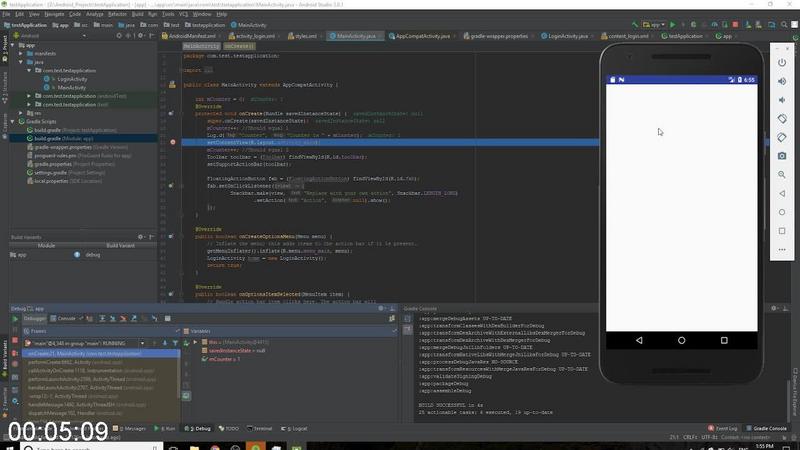Viewport: 800px width, 450px height.
Task: Click Windows taskbar search box
Action: (x=92, y=447)
